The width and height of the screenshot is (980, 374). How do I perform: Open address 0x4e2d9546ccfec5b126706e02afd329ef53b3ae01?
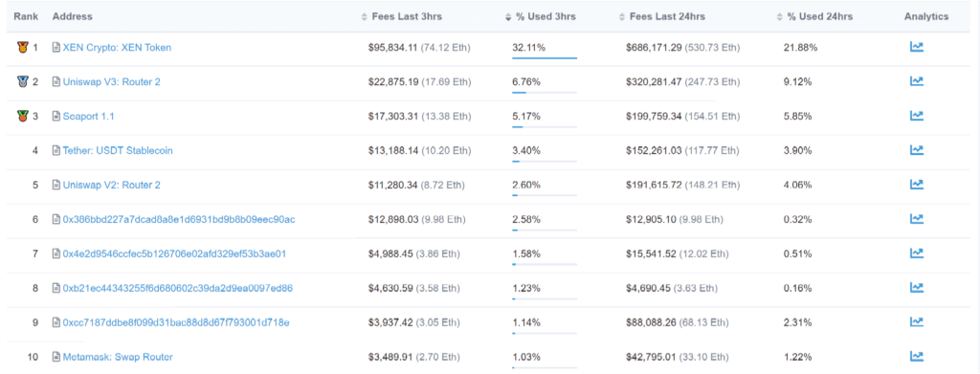[x=174, y=254]
